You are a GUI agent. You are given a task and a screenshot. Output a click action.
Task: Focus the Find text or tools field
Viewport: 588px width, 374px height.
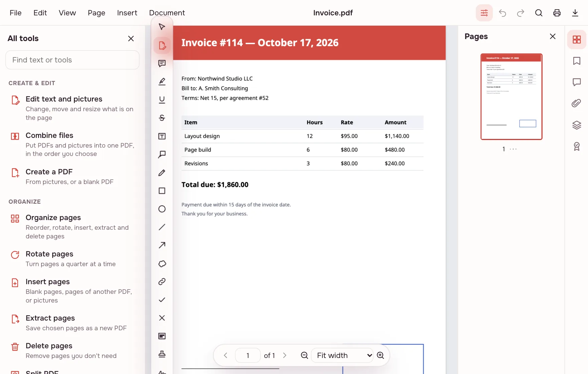pyautogui.click(x=72, y=60)
